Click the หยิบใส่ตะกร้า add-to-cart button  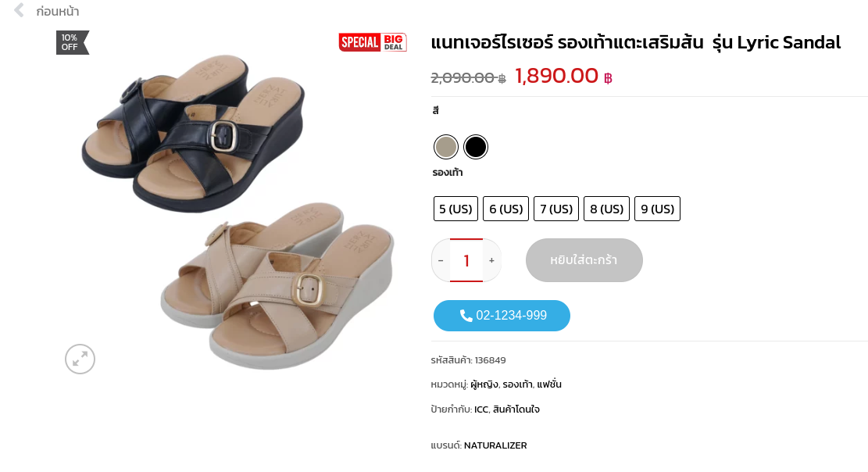584,260
